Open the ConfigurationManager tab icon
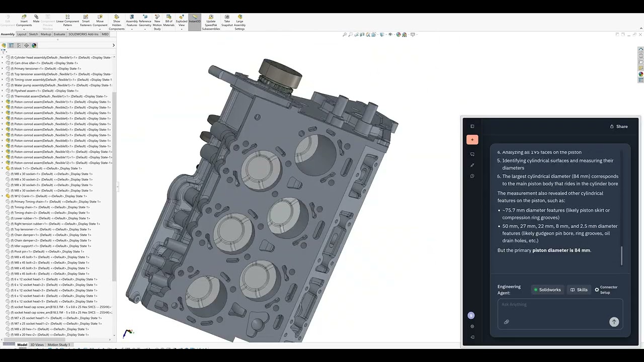 (19, 45)
